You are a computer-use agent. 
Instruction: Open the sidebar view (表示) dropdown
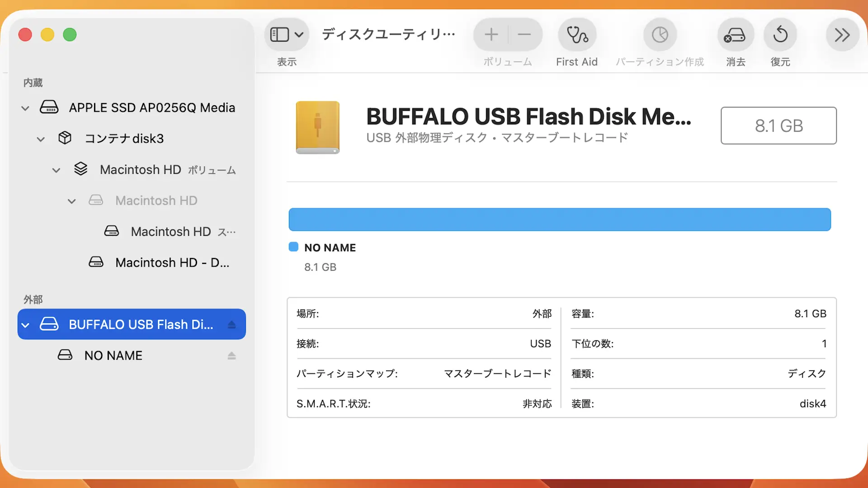tap(287, 35)
